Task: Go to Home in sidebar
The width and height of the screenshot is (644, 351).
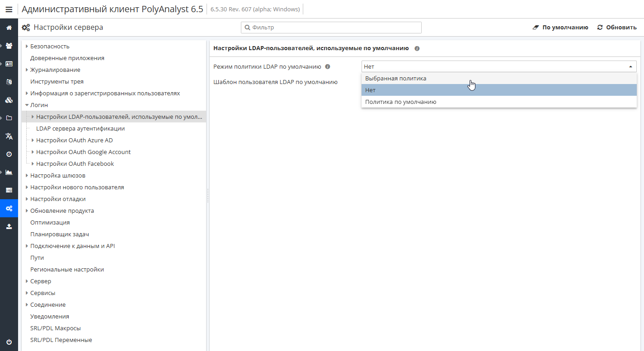Action: click(x=9, y=28)
